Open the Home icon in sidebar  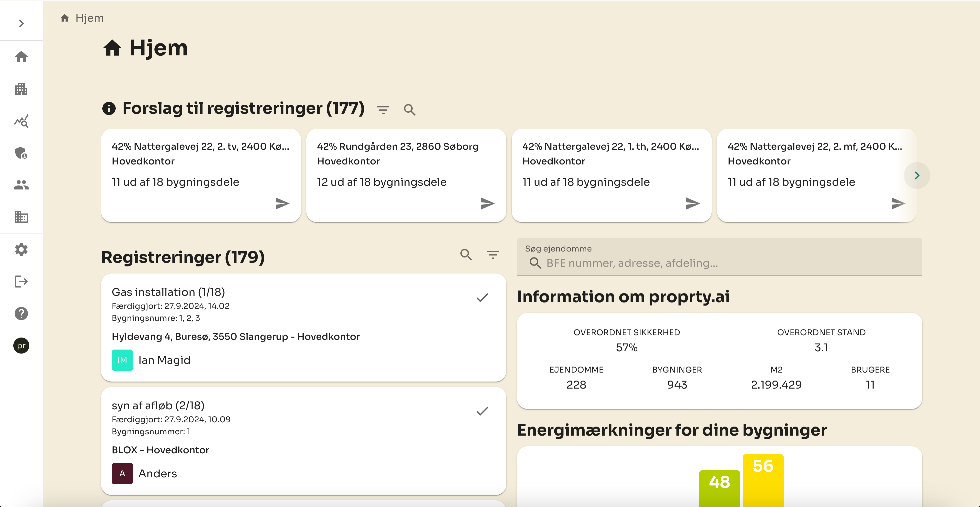(x=21, y=57)
